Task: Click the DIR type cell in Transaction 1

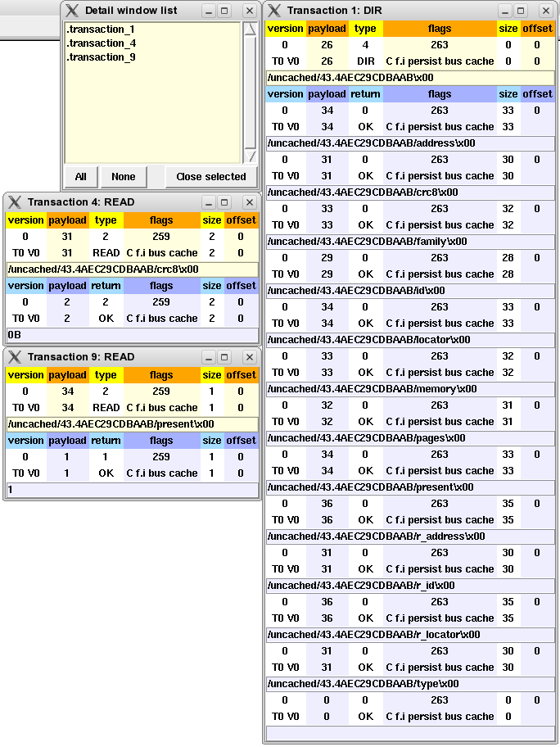Action: point(365,61)
